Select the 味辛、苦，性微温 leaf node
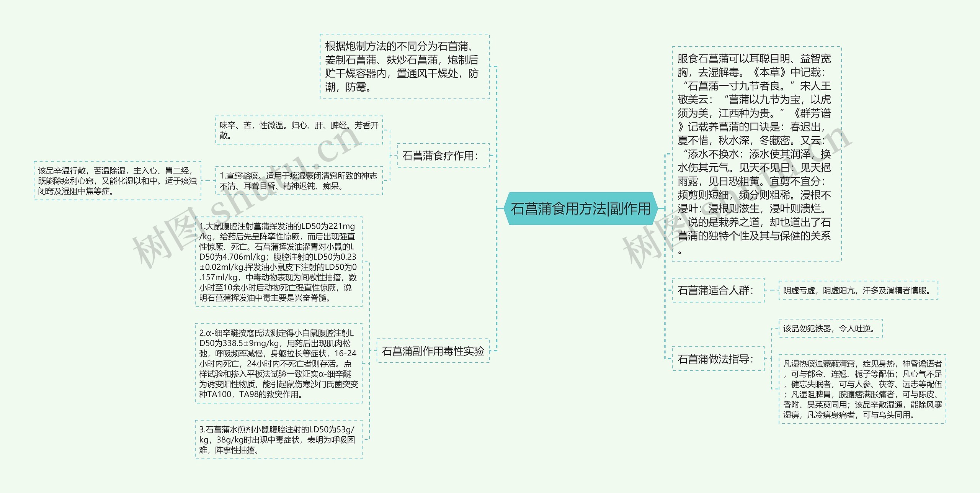The width and height of the screenshot is (980, 493). 299,130
